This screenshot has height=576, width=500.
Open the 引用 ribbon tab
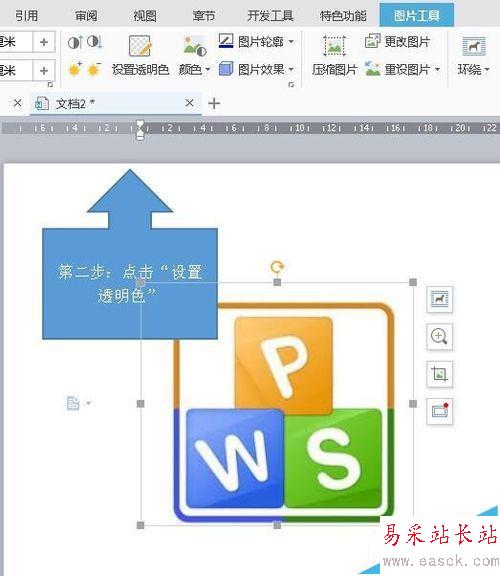[26, 15]
